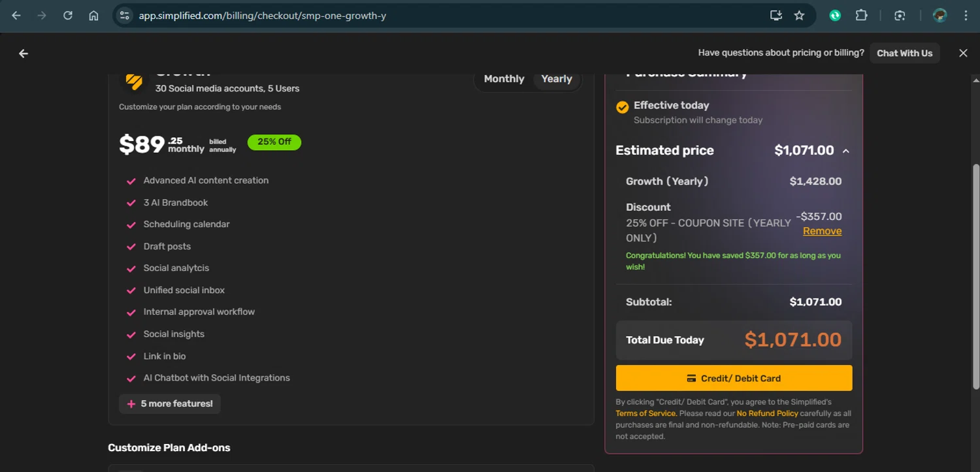Click the checkmark beside Advanced AI content creation

131,181
